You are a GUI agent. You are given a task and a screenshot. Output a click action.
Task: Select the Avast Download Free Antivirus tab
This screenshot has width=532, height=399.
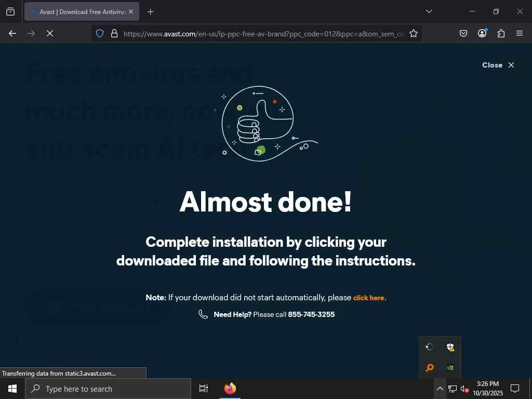(82, 11)
